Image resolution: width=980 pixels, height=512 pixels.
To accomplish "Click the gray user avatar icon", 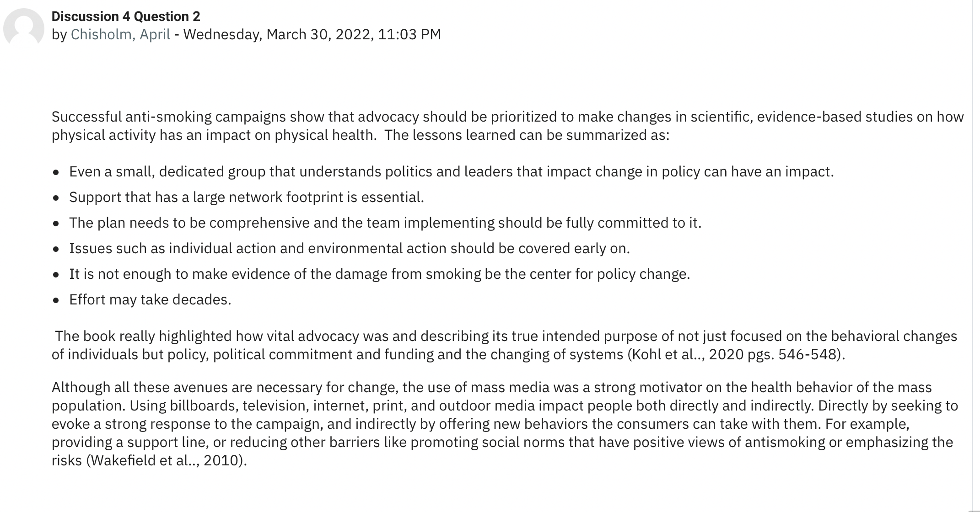I will [x=24, y=27].
